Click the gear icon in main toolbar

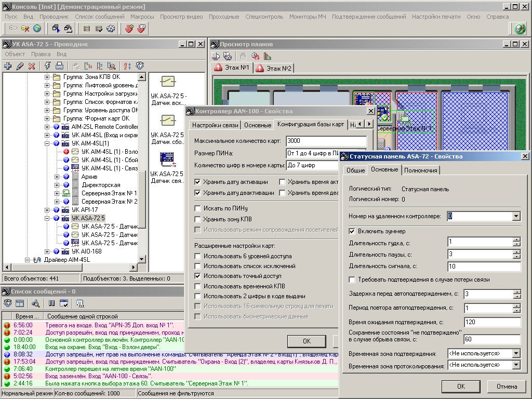(x=110, y=29)
